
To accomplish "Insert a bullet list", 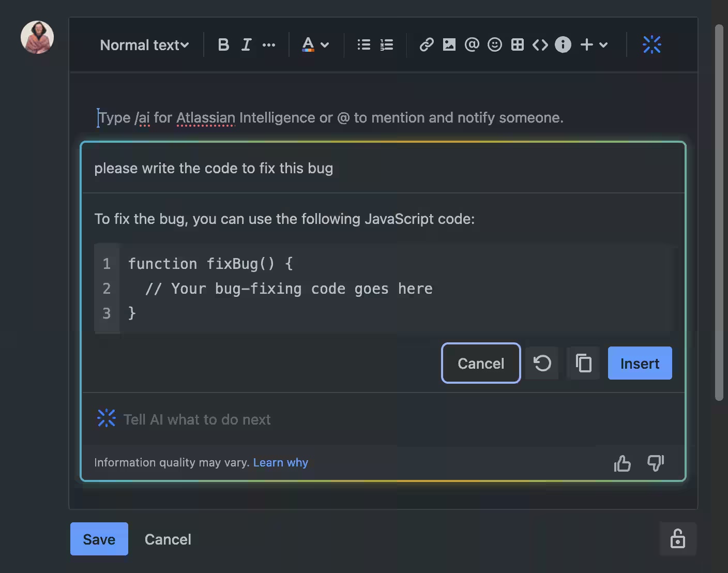I will coord(364,45).
